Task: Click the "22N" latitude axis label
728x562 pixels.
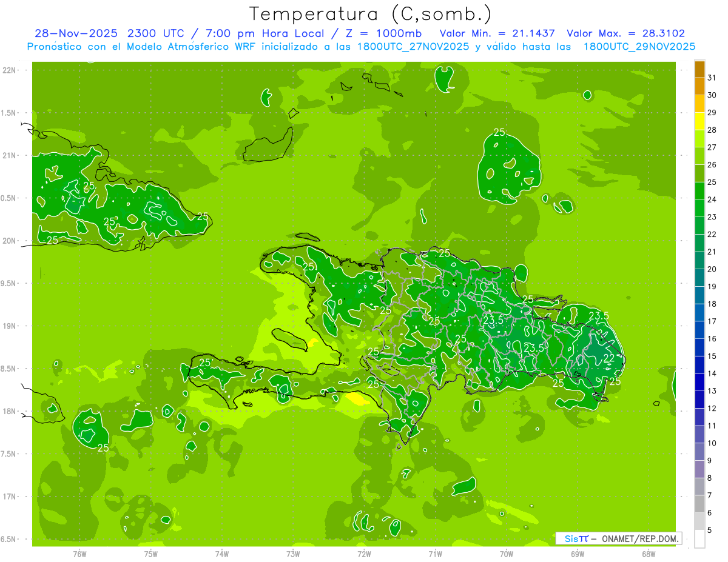Action: coord(10,70)
